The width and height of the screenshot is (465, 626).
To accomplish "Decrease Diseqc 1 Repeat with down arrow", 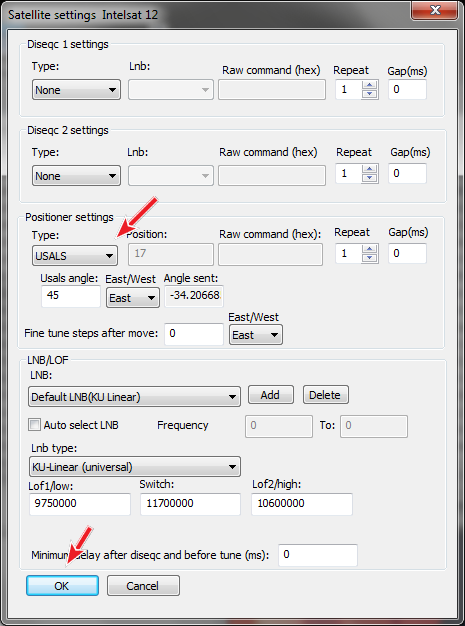I will (x=370, y=94).
